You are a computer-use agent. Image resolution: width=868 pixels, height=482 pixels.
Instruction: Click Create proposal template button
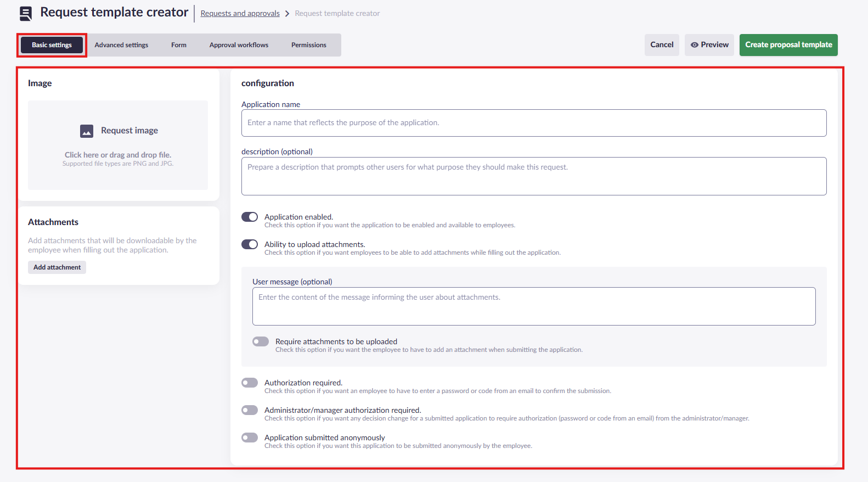788,45
